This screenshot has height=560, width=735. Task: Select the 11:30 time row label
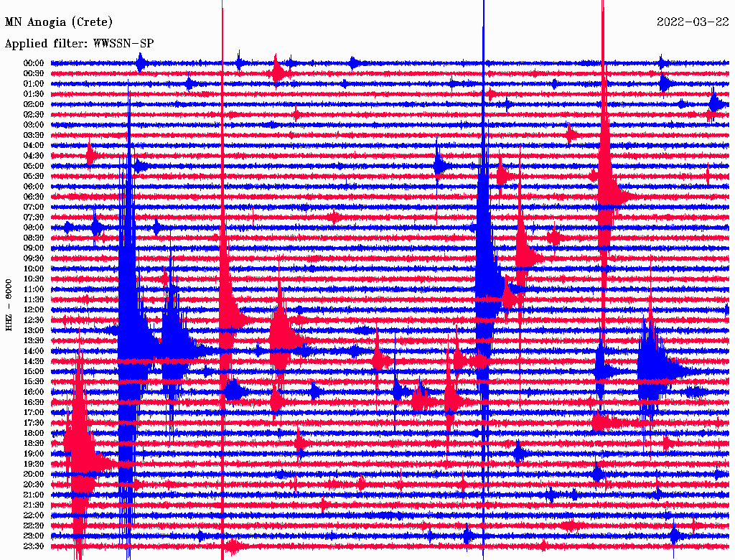click(x=34, y=299)
